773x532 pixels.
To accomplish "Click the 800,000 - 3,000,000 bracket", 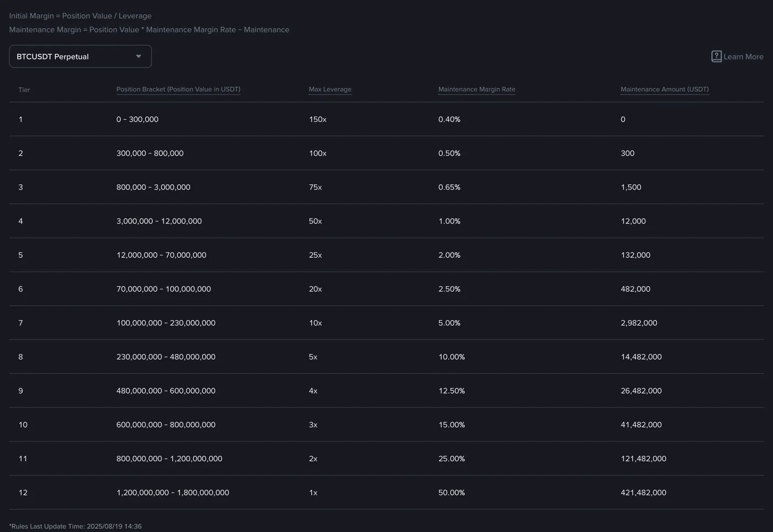I will click(153, 187).
